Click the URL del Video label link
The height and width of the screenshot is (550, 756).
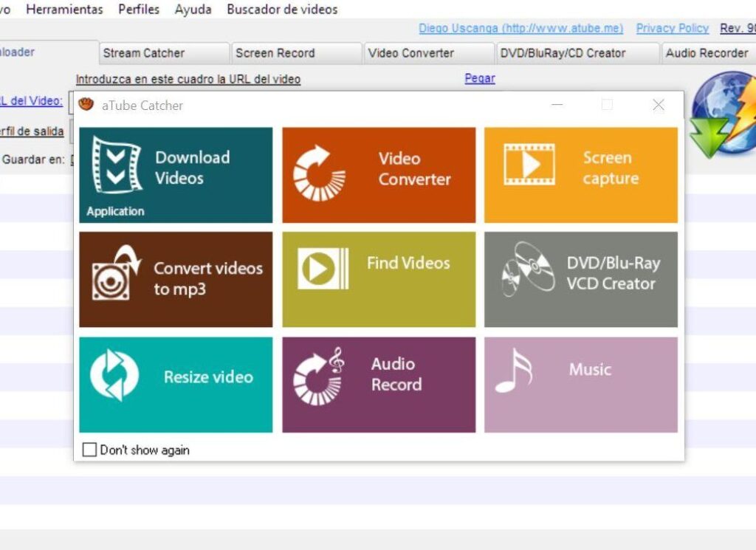pyautogui.click(x=31, y=100)
